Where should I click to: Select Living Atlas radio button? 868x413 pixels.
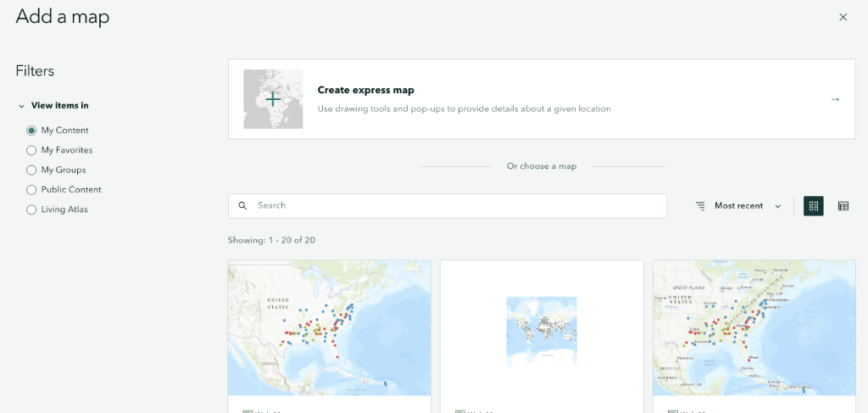pos(31,209)
